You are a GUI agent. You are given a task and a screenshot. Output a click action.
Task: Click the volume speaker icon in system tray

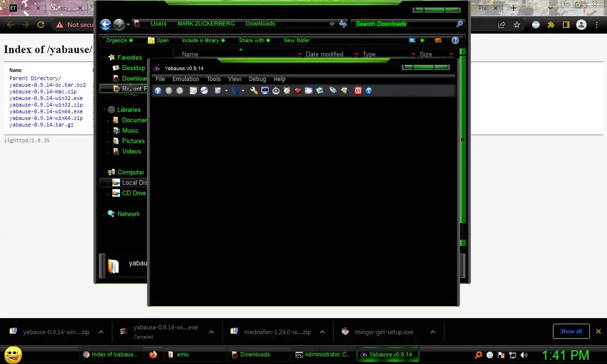[x=524, y=355]
